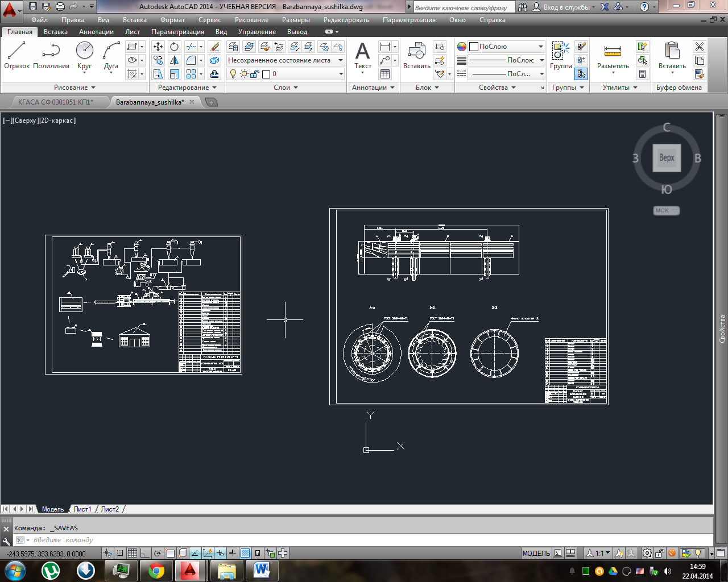Click the Группа group icon
The width and height of the screenshot is (728, 582).
pos(561,56)
